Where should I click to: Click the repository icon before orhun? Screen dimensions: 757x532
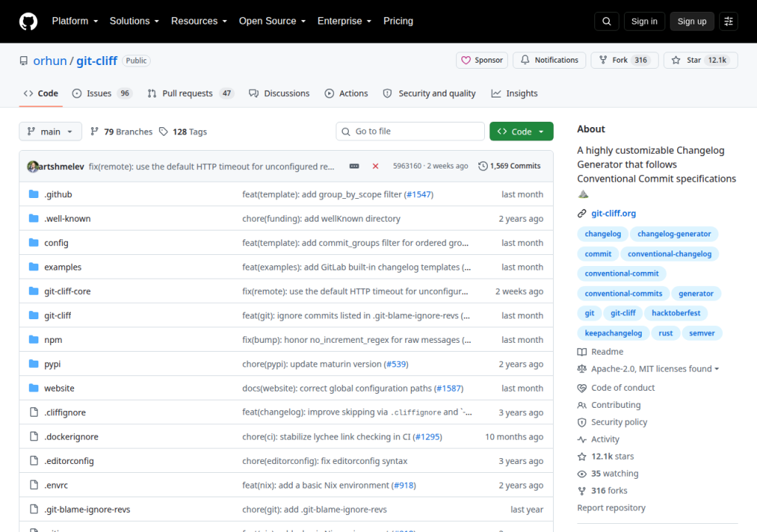click(x=24, y=61)
